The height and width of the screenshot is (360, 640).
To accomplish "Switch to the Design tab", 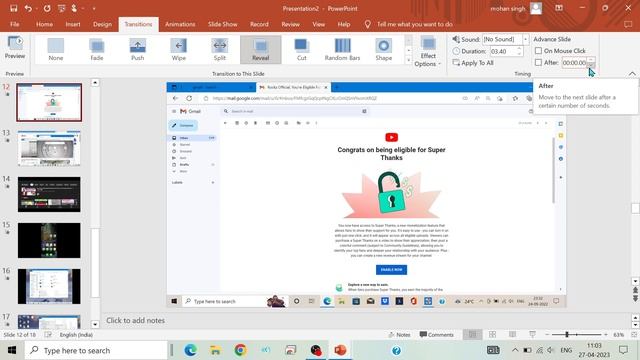I will coord(102,24).
